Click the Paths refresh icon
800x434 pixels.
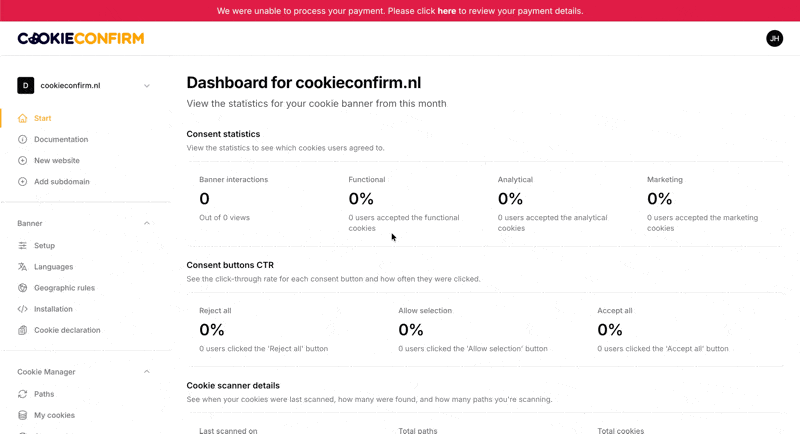(23, 394)
